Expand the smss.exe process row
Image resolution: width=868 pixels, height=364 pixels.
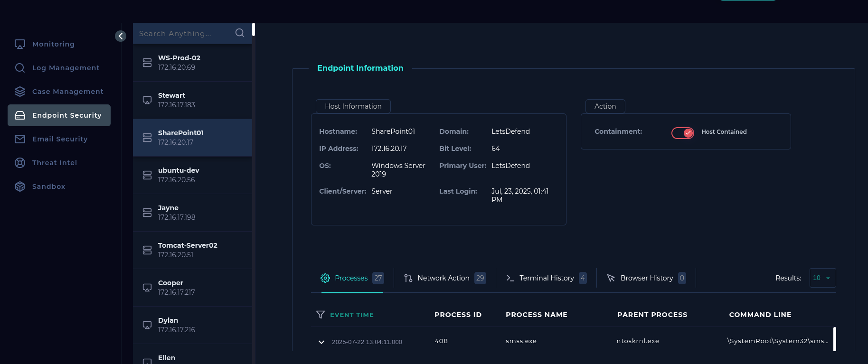321,342
